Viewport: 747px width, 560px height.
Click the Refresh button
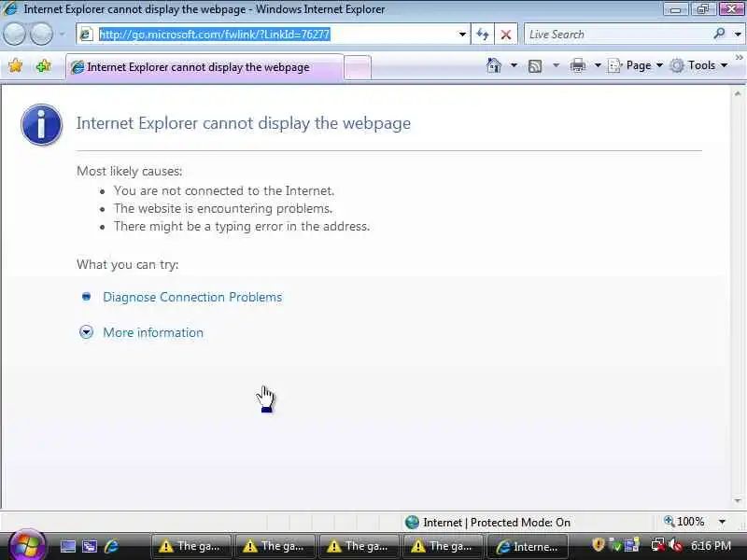pyautogui.click(x=483, y=35)
